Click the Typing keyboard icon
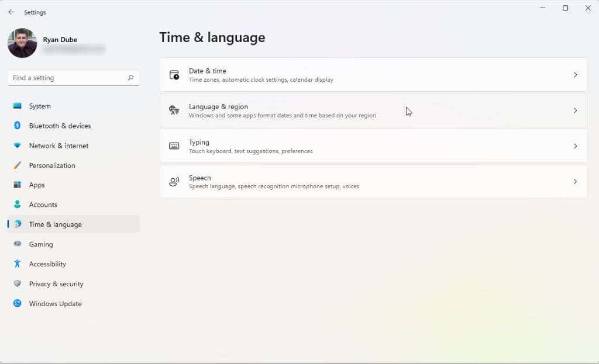The width and height of the screenshot is (599, 364). point(174,146)
